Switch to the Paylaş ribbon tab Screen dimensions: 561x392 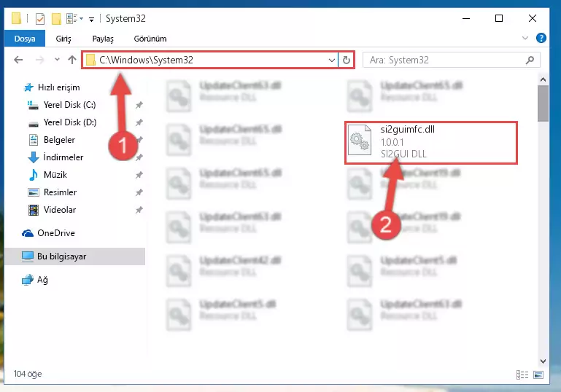tap(103, 39)
